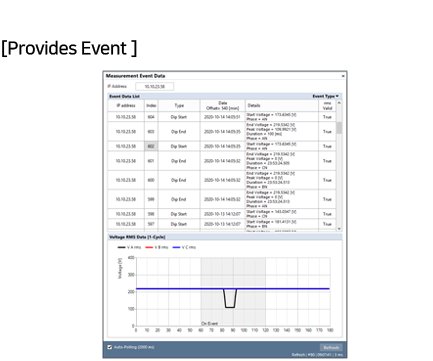Open the Event Type dropdown
The width and height of the screenshot is (433, 361).
(325, 96)
